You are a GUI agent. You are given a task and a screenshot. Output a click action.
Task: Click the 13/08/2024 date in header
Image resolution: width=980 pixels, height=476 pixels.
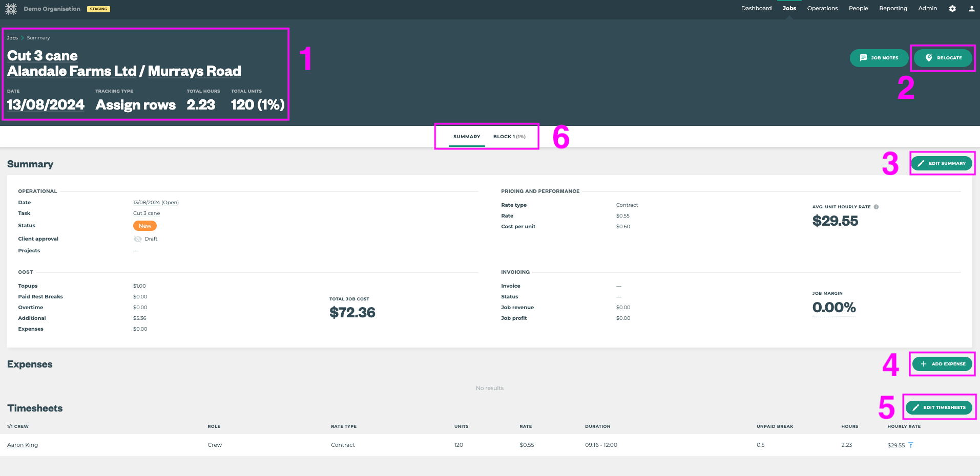click(x=46, y=105)
